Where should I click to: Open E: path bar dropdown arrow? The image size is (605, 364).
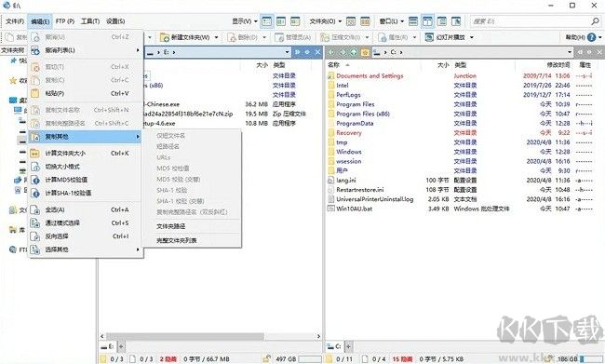pyautogui.click(x=287, y=52)
